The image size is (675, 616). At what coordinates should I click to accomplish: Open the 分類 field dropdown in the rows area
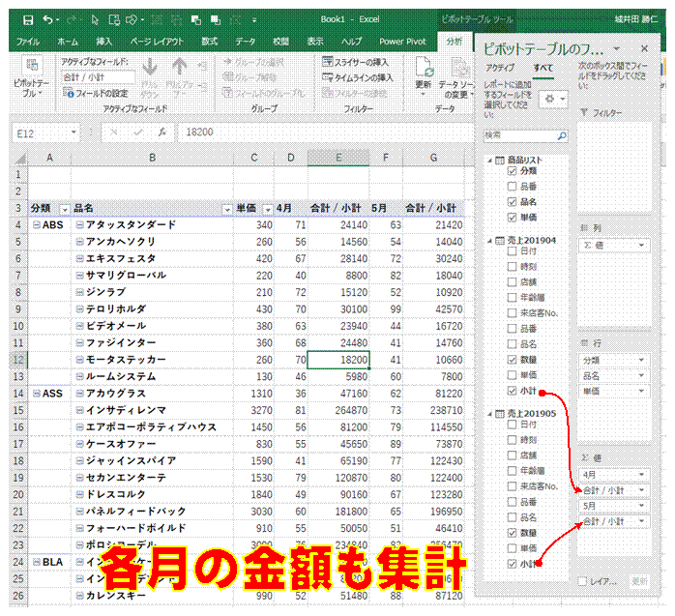click(x=641, y=361)
